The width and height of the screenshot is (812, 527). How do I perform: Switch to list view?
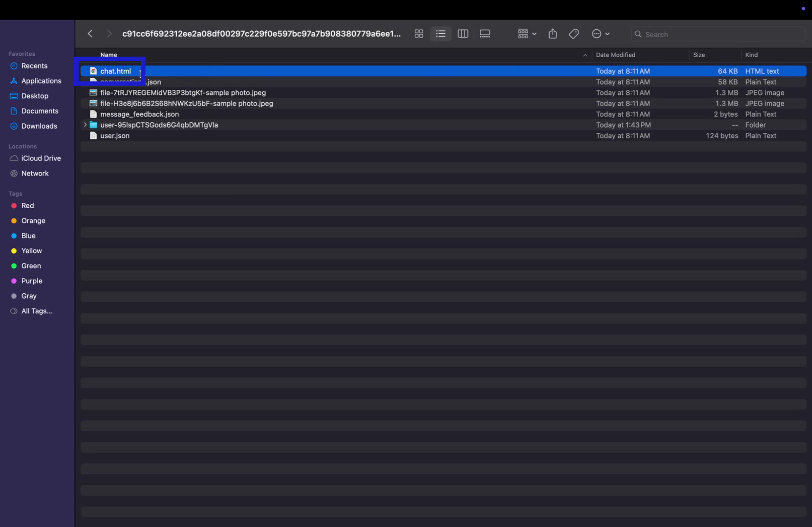click(440, 33)
